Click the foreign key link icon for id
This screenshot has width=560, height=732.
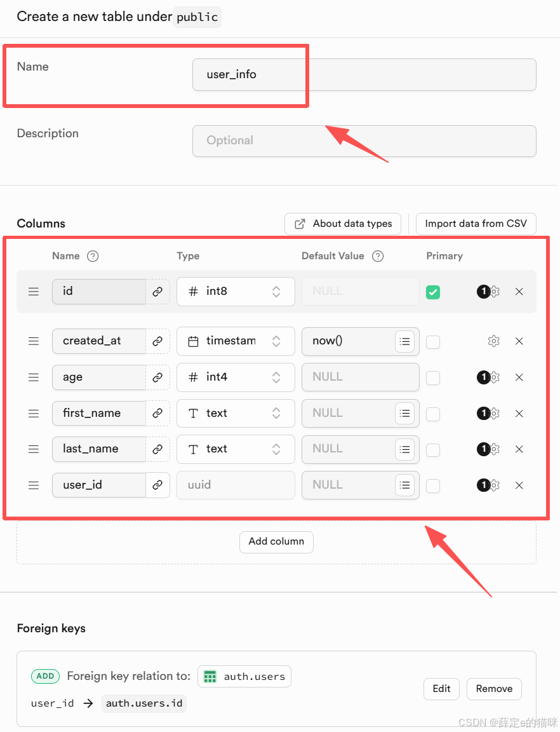tap(157, 292)
